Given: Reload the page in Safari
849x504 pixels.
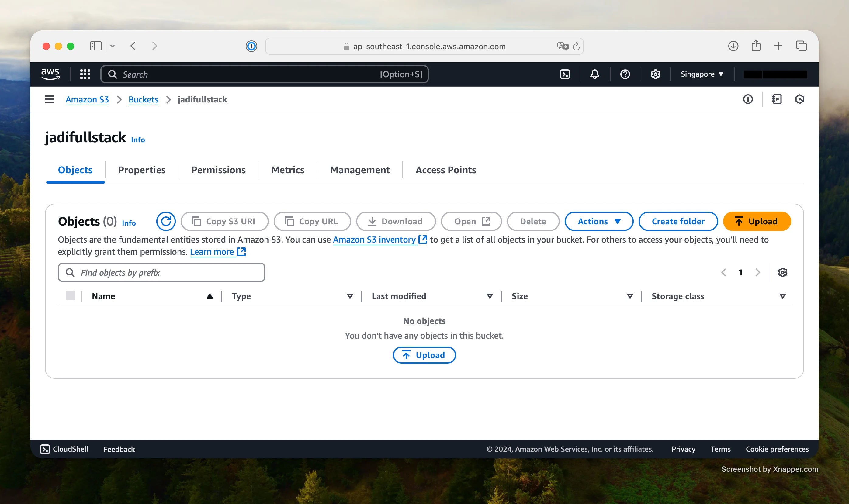Looking at the screenshot, I should click(x=576, y=46).
